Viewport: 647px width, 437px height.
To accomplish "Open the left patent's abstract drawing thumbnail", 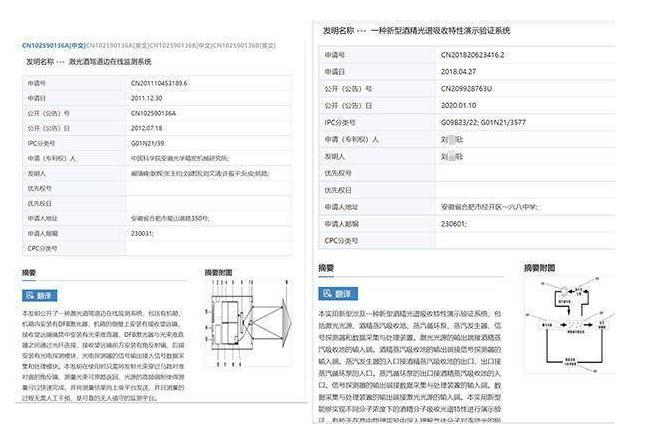I will (249, 323).
